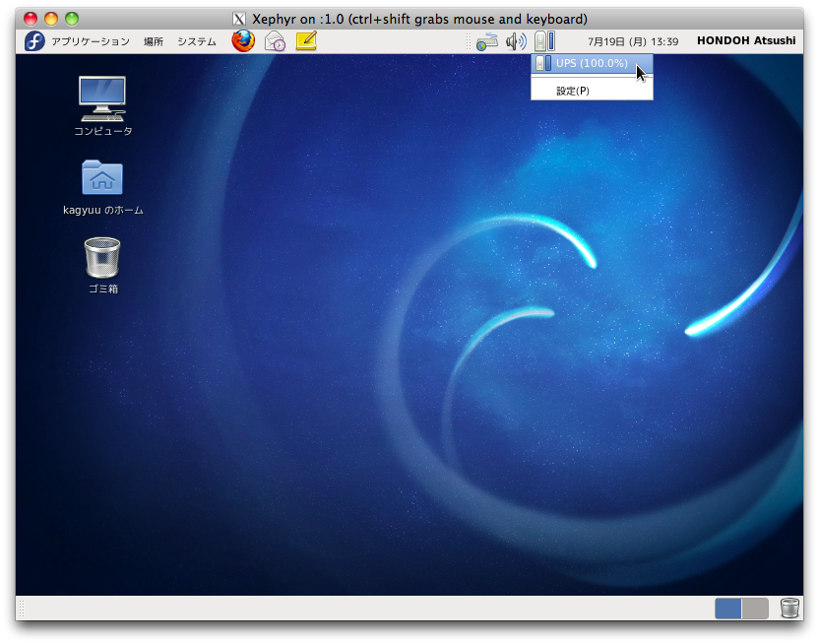Click the battery power manager tray icon
The width and height of the screenshot is (819, 644).
point(544,41)
